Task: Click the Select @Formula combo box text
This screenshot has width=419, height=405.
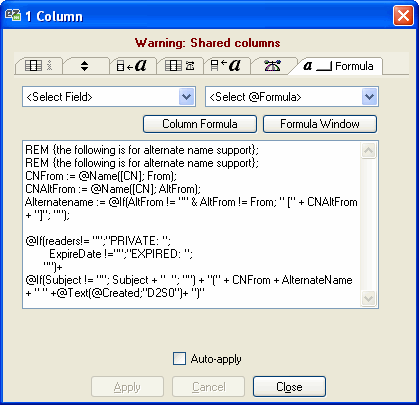Action: 255,97
